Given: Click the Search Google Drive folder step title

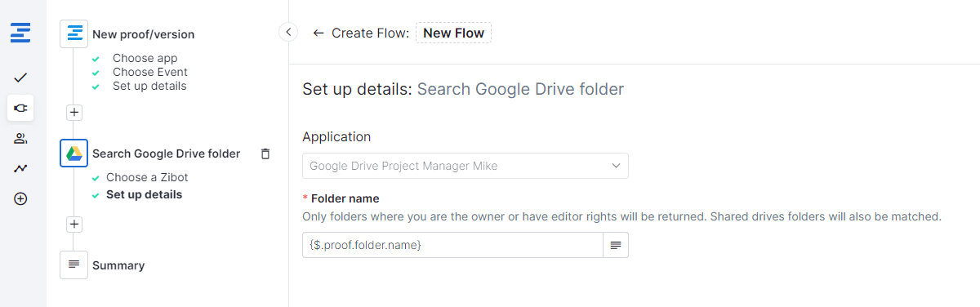Looking at the screenshot, I should [166, 153].
